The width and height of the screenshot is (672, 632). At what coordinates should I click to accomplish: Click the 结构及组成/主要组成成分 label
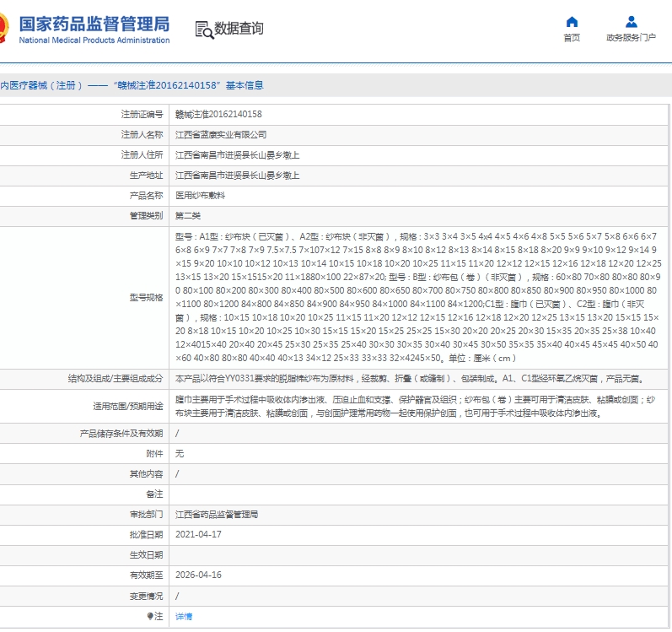[116, 379]
